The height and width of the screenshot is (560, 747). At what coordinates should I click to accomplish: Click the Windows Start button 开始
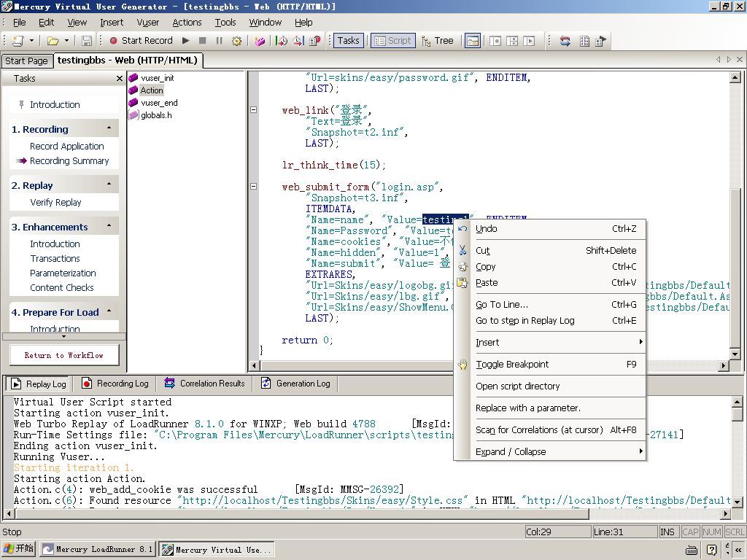[19, 549]
